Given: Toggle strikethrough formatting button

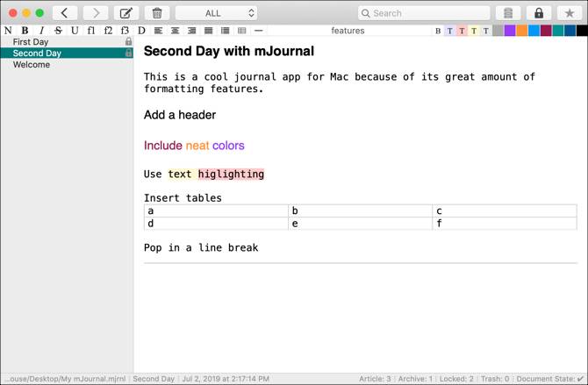Looking at the screenshot, I should [58, 31].
